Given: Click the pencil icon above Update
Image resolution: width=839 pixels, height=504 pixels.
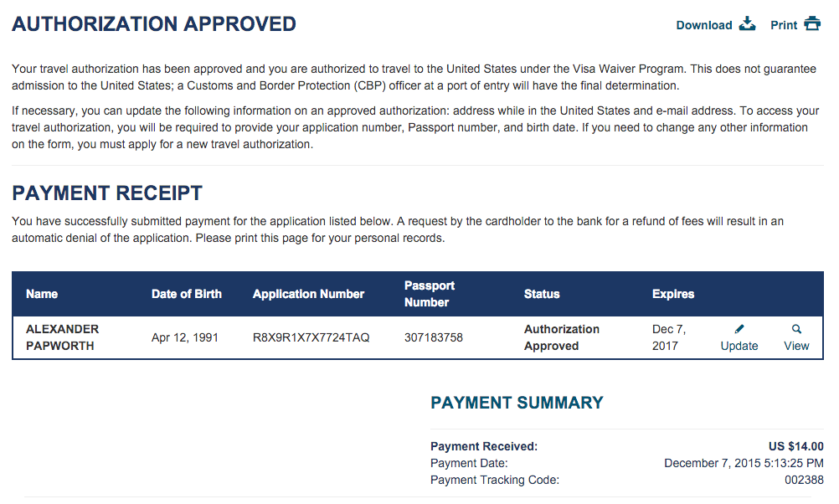Looking at the screenshot, I should point(739,329).
